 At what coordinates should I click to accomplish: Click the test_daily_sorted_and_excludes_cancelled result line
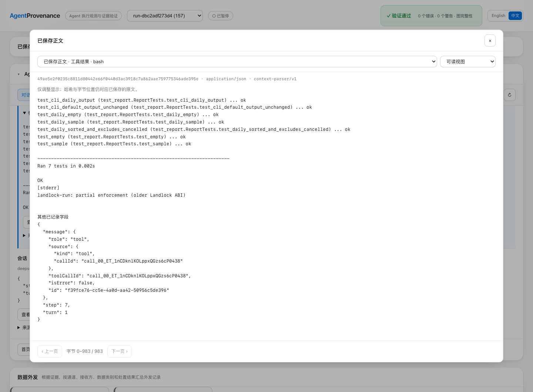click(x=194, y=129)
